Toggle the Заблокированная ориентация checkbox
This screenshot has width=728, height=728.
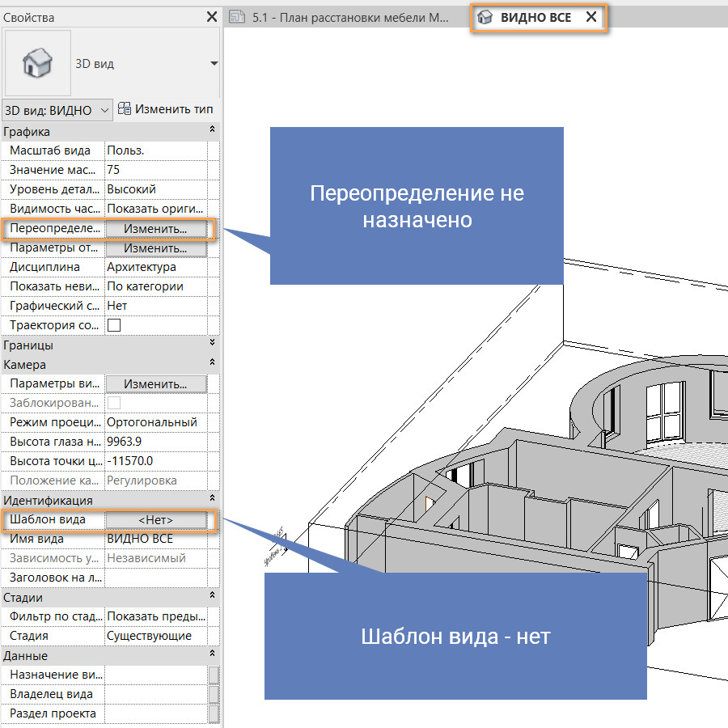(114, 403)
